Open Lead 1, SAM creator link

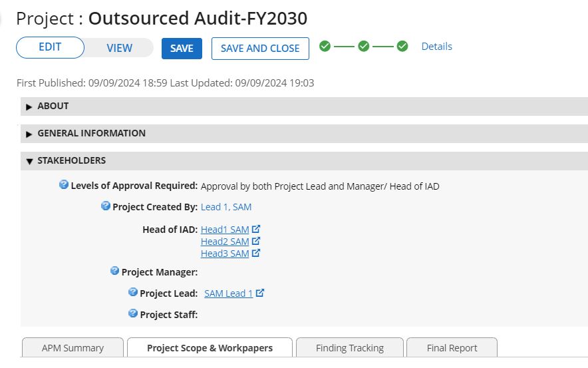pos(226,207)
